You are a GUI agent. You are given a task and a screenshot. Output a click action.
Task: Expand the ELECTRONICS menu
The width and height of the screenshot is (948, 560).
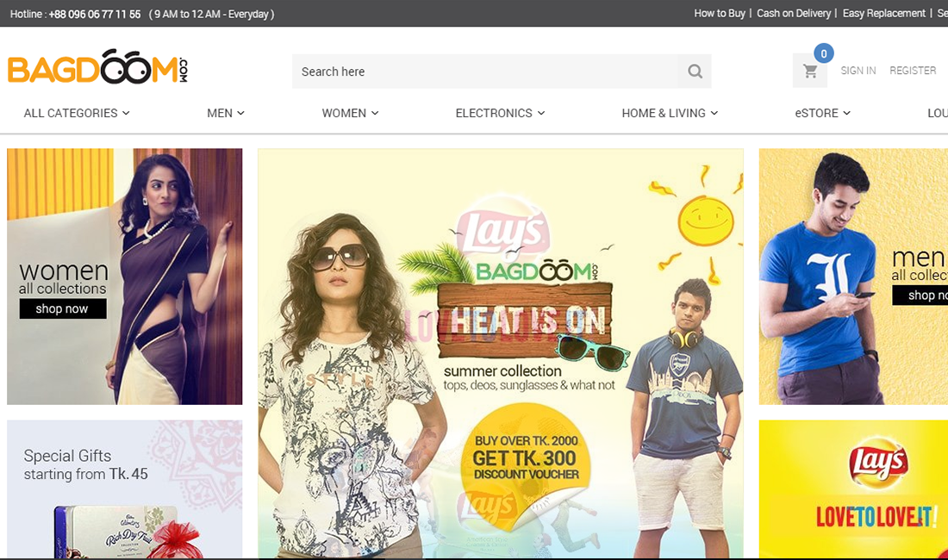[x=500, y=113]
